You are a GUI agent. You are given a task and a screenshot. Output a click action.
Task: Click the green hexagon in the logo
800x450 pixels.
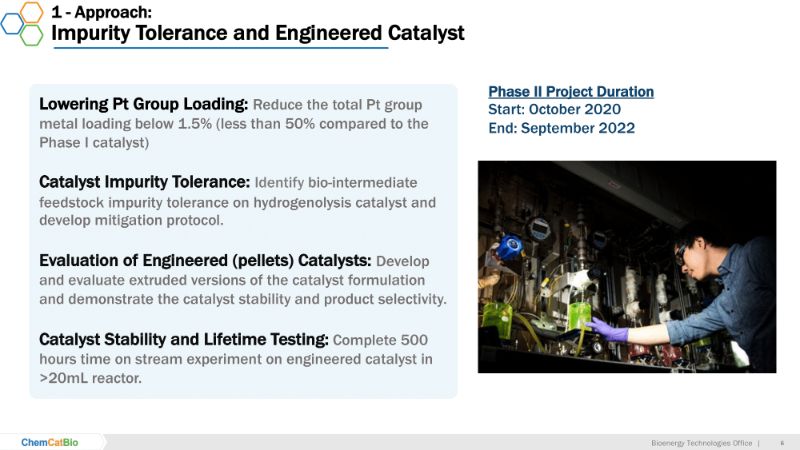32,35
